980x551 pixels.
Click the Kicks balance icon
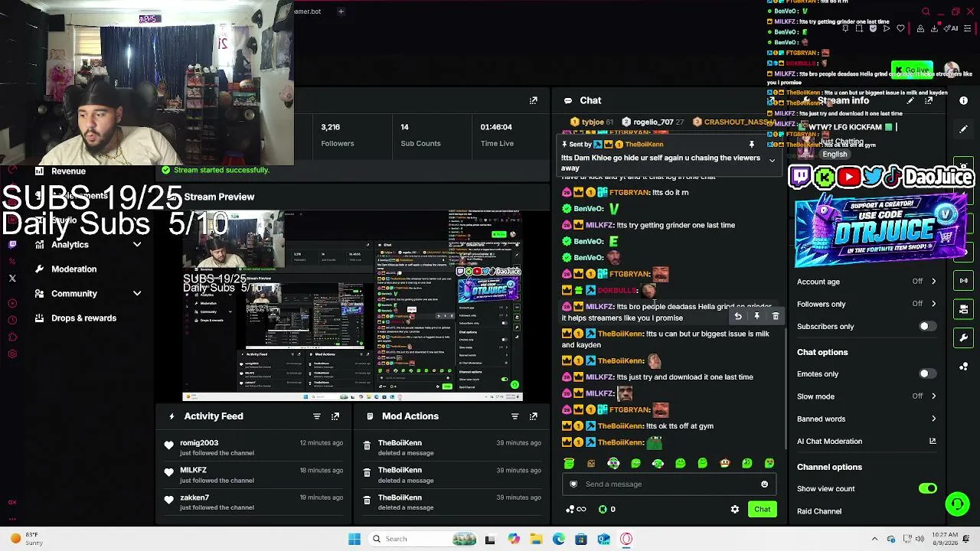pyautogui.click(x=603, y=510)
